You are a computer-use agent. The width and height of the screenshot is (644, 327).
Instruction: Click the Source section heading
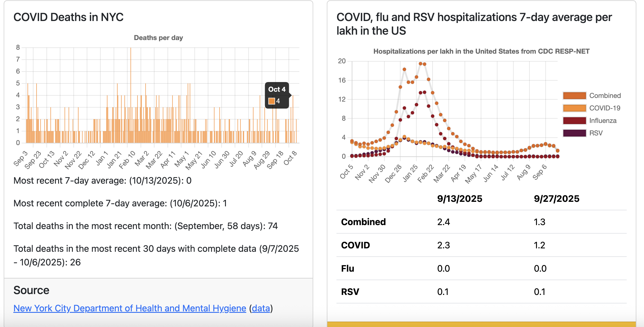pos(31,290)
